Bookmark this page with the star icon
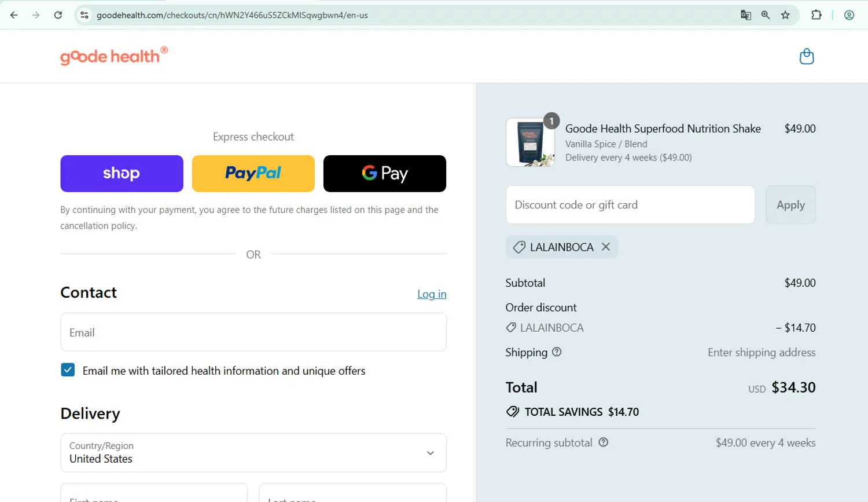 click(785, 15)
